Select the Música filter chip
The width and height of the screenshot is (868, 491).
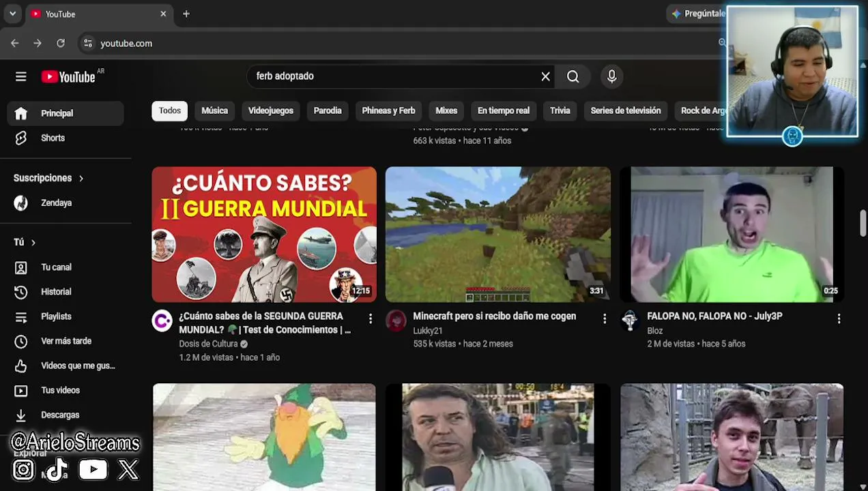pos(214,110)
